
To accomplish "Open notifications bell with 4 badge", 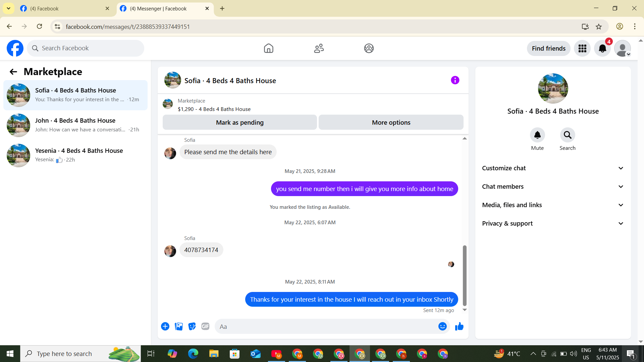I will (x=602, y=49).
